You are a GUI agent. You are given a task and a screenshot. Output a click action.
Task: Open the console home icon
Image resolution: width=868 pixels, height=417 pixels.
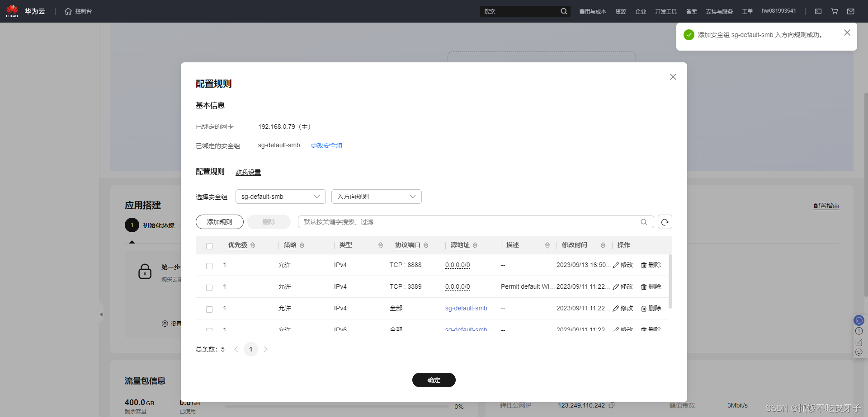click(68, 11)
